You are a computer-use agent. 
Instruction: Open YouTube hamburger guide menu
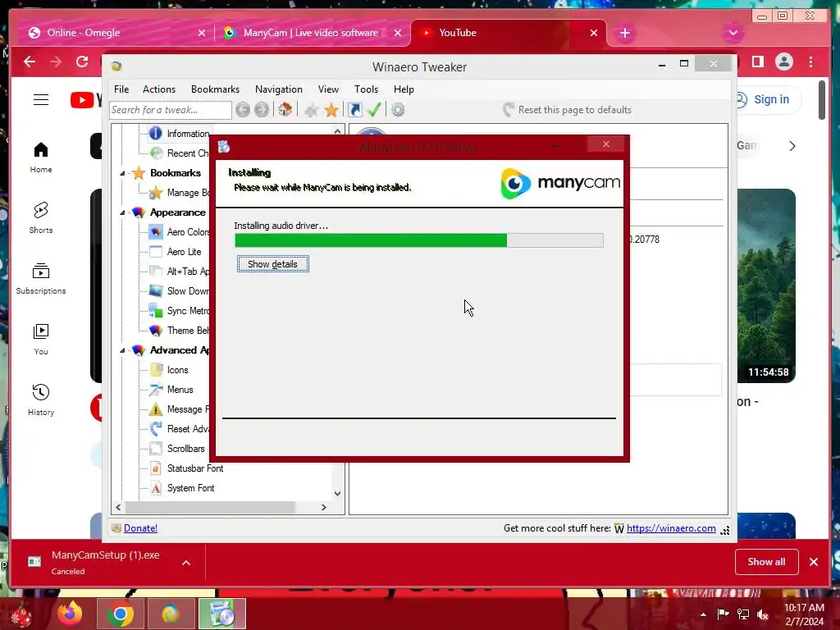pos(41,99)
